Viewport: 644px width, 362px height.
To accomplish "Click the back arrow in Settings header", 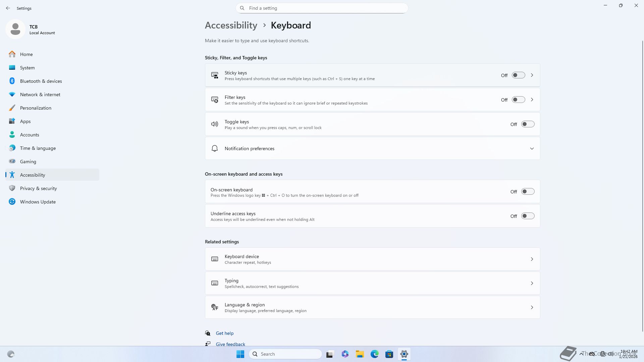I will (x=8, y=8).
